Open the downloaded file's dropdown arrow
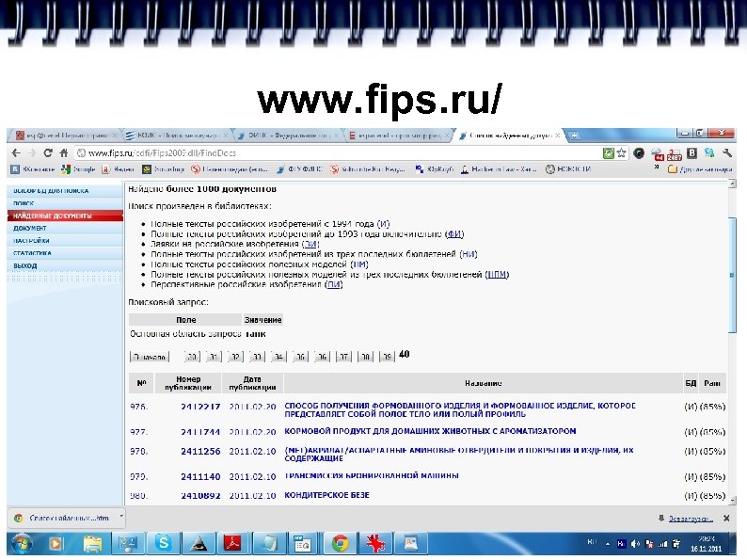 [x=121, y=517]
